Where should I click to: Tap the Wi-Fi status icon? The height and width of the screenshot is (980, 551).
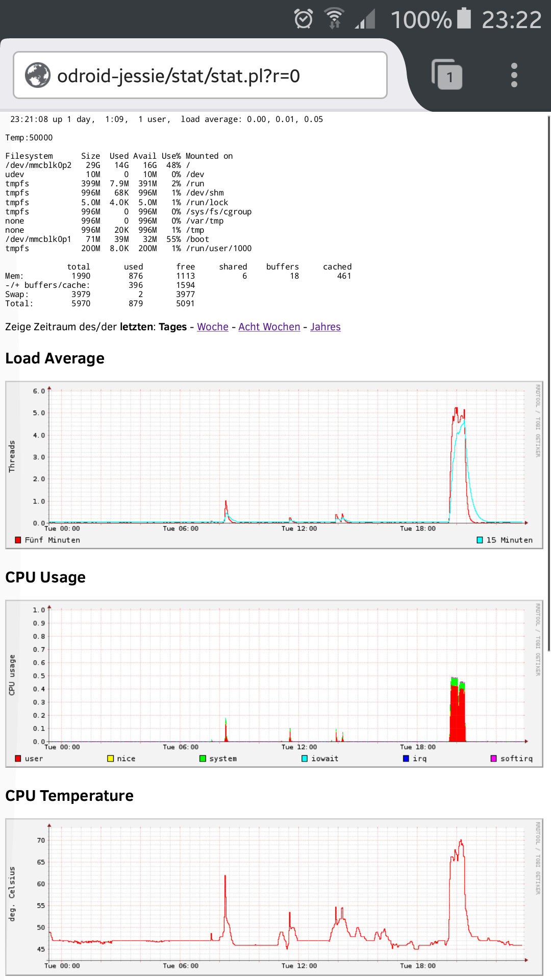pyautogui.click(x=335, y=19)
